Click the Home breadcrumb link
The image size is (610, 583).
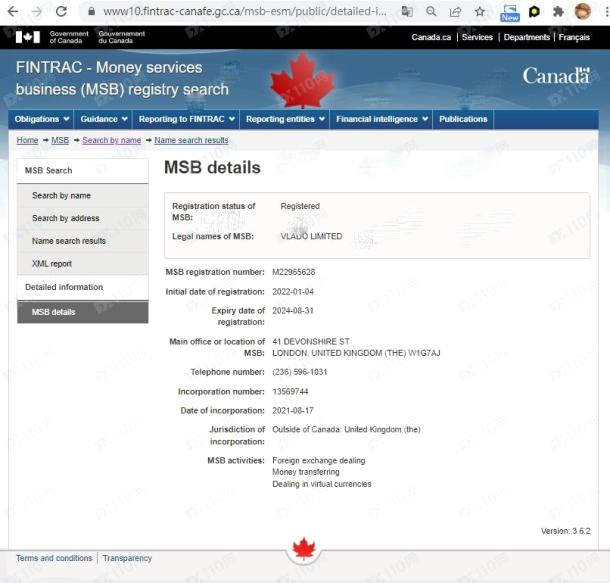coord(27,140)
